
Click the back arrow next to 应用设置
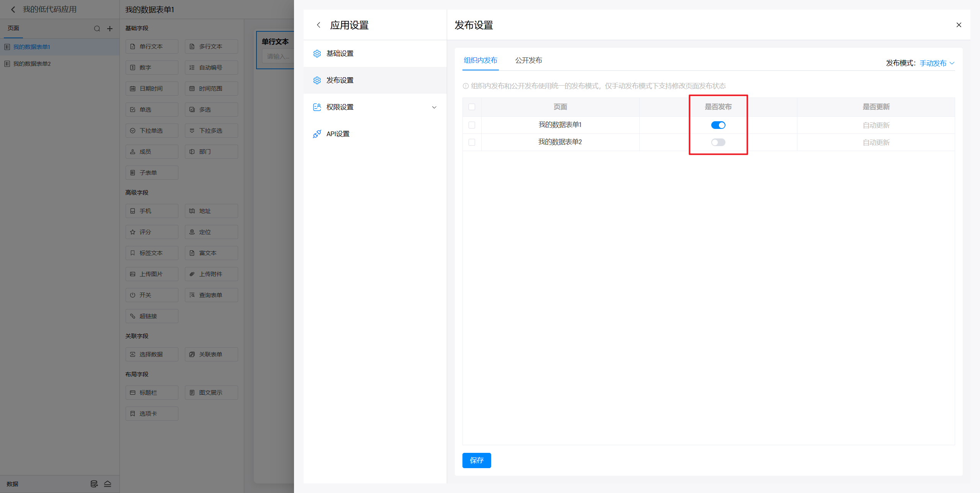pyautogui.click(x=318, y=25)
